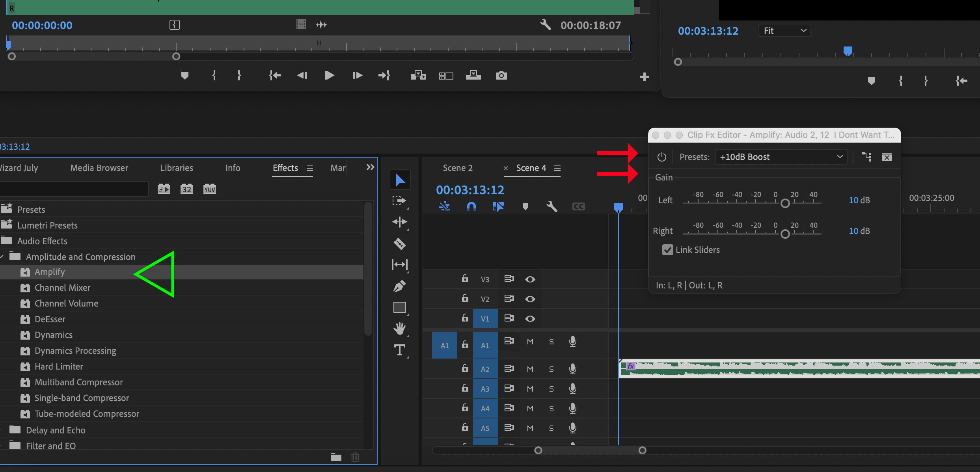The height and width of the screenshot is (472, 980).
Task: Uncheck the Link Sliders checkbox
Action: coord(667,250)
